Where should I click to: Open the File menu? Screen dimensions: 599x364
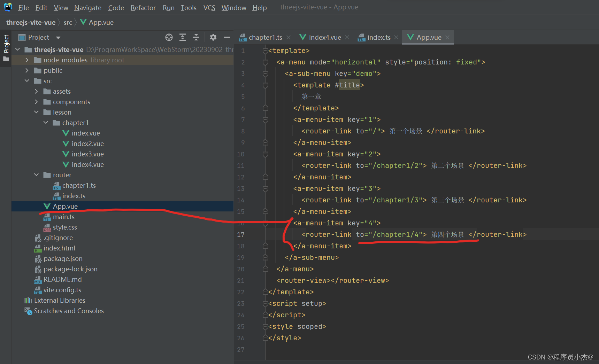(x=24, y=8)
